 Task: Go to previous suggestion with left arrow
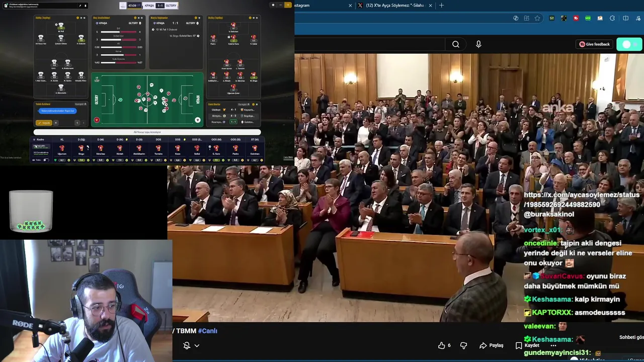77,123
